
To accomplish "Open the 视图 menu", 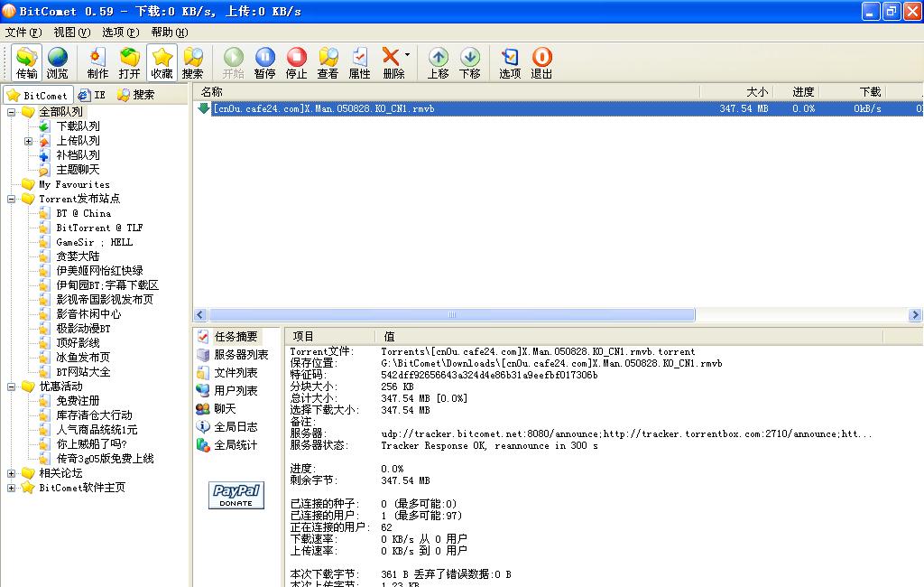I will coord(72,32).
